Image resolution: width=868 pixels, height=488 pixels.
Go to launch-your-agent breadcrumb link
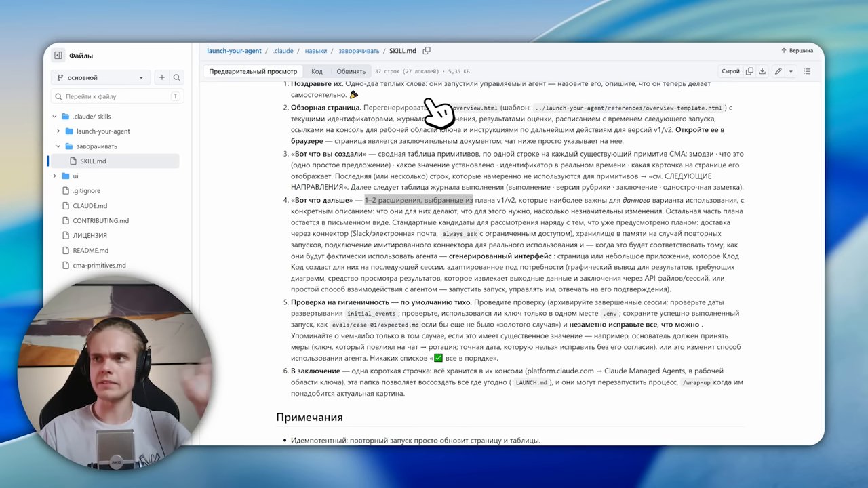[x=234, y=51]
